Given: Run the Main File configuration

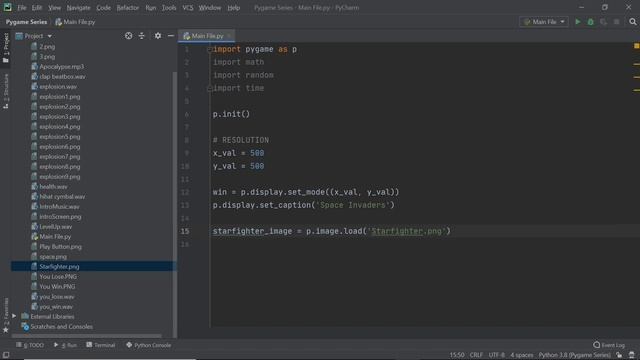Looking at the screenshot, I should point(578,22).
